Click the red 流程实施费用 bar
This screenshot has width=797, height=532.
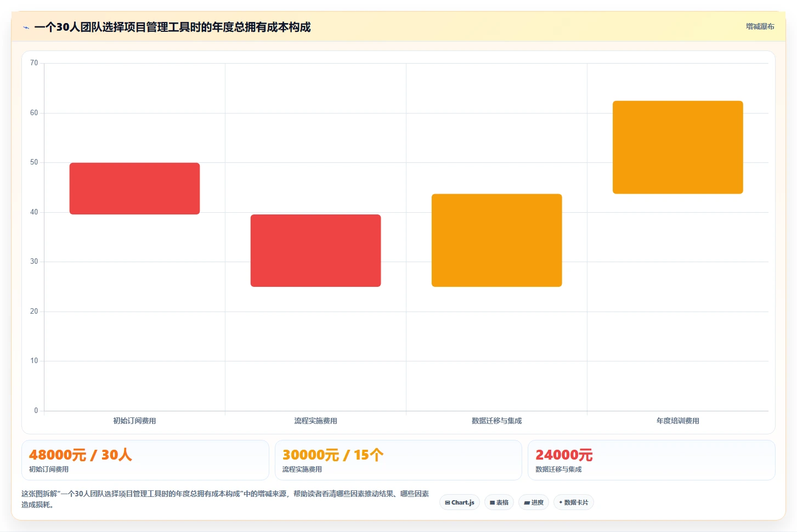pos(315,251)
